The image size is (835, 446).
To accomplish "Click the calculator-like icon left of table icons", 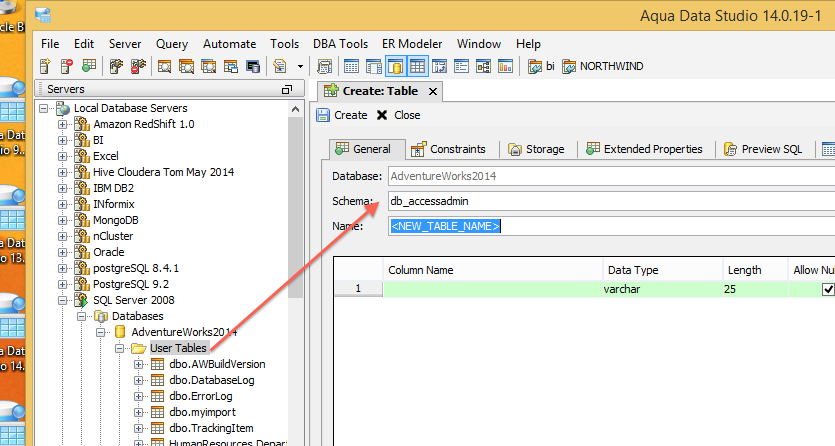I will click(x=324, y=66).
